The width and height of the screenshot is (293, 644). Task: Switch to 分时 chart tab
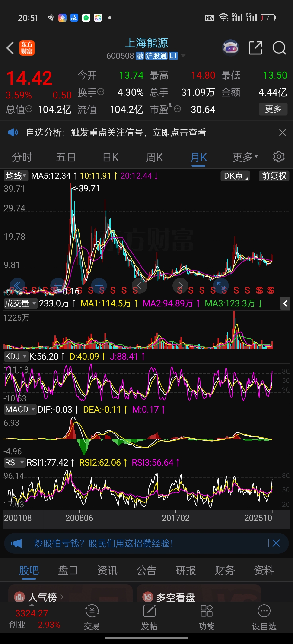(22, 157)
